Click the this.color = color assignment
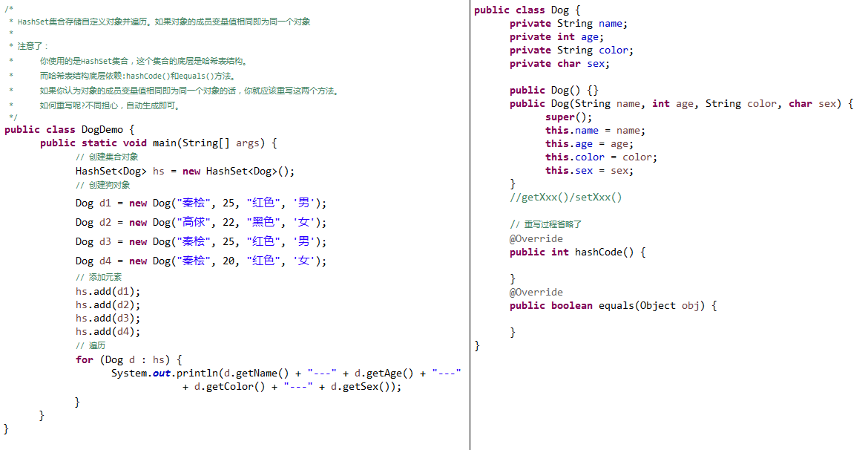 pyautogui.click(x=601, y=157)
